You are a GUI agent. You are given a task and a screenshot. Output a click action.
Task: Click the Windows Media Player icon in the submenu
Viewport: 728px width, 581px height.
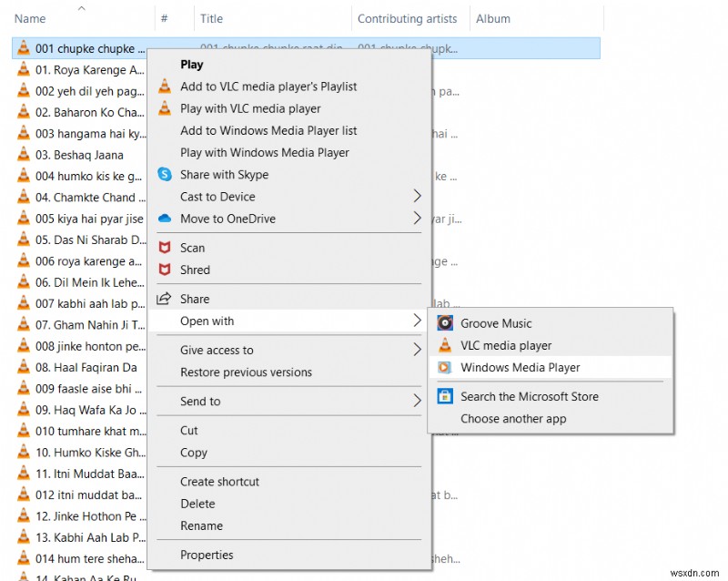445,367
